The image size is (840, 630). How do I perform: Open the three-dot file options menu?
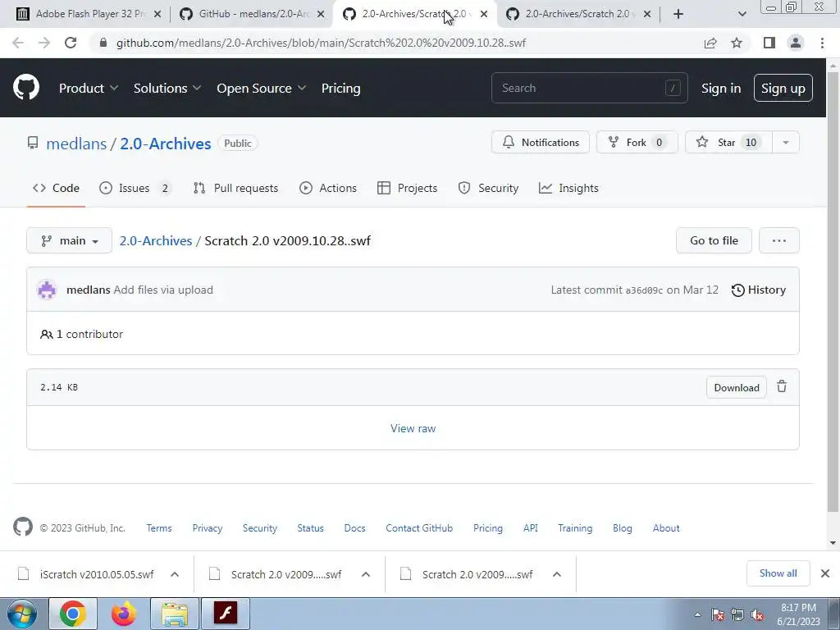779,240
